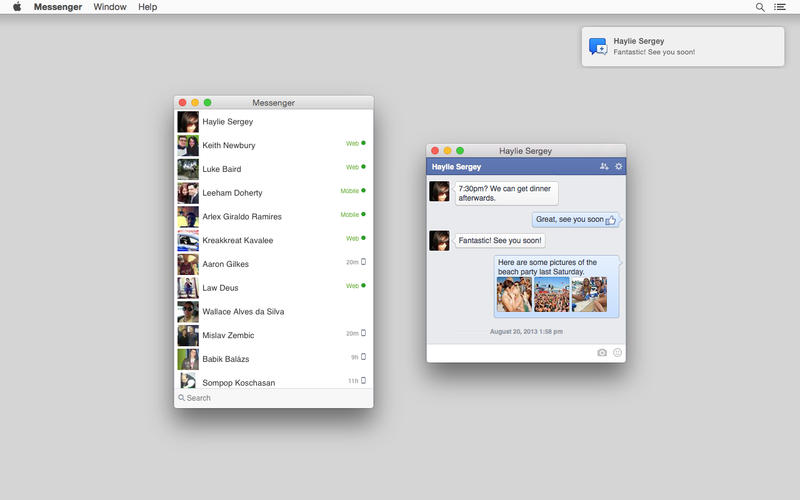Screen dimensions: 800x500
Task: Click the add friends to chat icon
Action: [604, 167]
